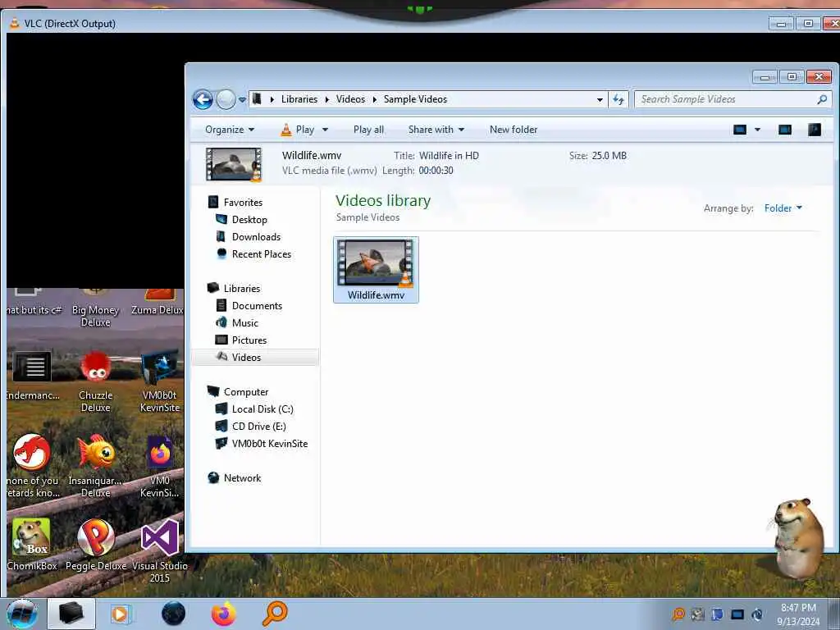Refresh the Sample Videos folder
Viewport: 840px width, 630px height.
pos(619,99)
